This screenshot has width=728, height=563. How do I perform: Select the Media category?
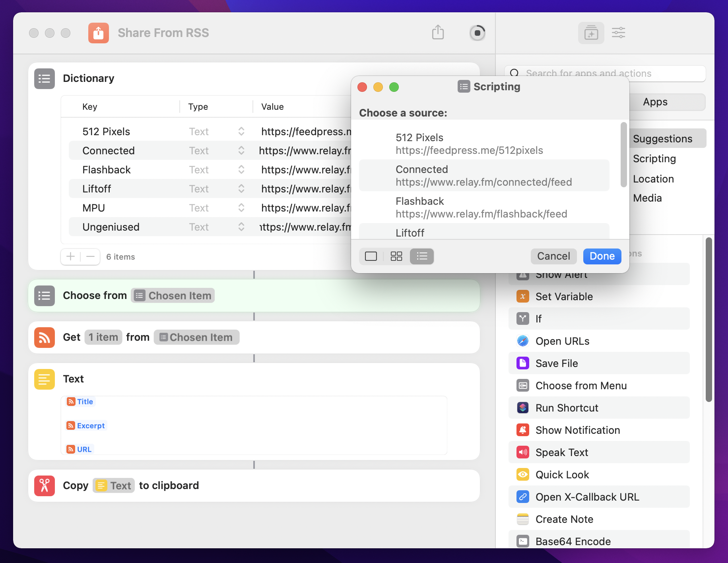647,198
